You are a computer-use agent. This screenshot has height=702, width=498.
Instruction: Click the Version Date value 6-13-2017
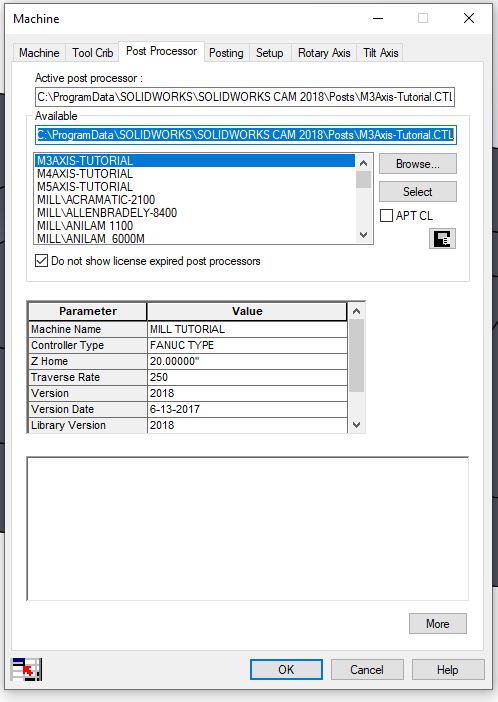247,409
